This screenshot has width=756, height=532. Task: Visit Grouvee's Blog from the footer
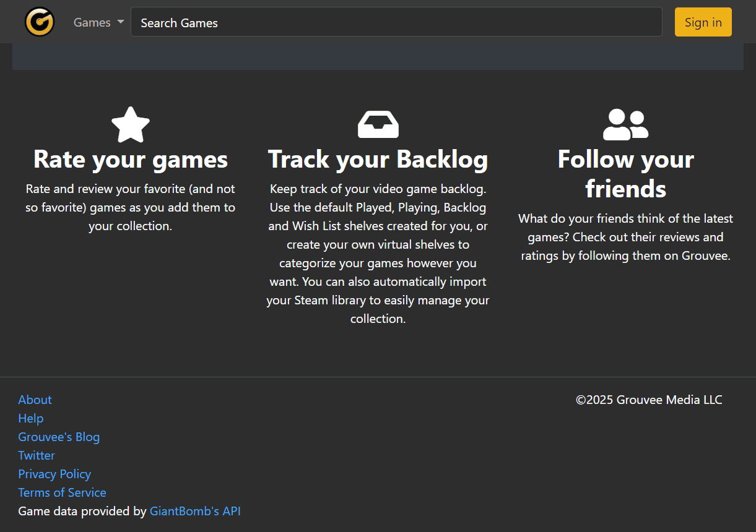coord(59,437)
